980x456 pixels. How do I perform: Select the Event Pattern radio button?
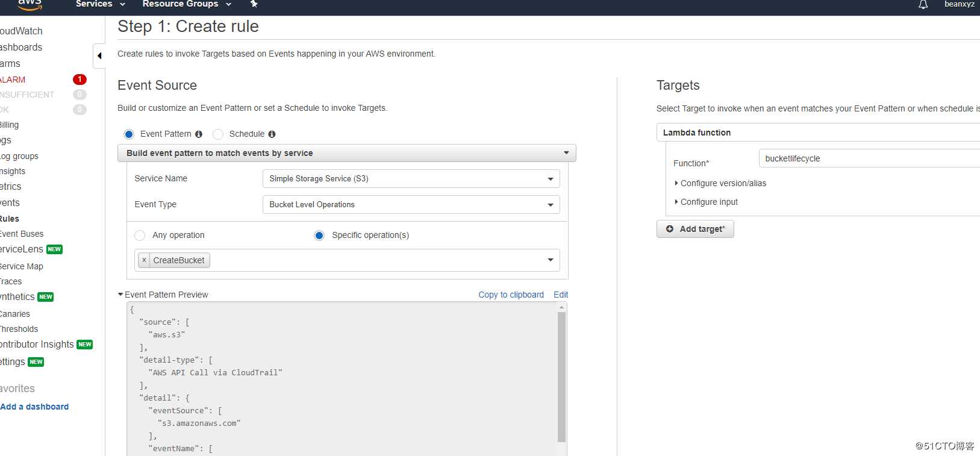coord(129,134)
